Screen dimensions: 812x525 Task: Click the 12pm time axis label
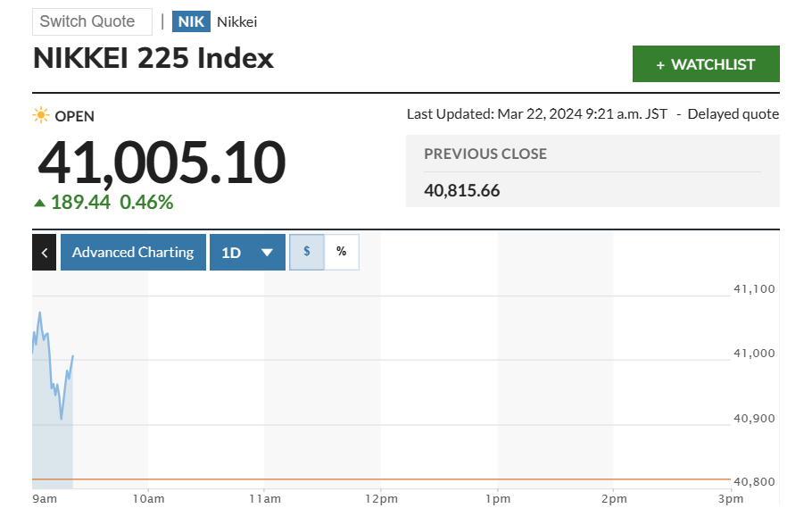[381, 498]
